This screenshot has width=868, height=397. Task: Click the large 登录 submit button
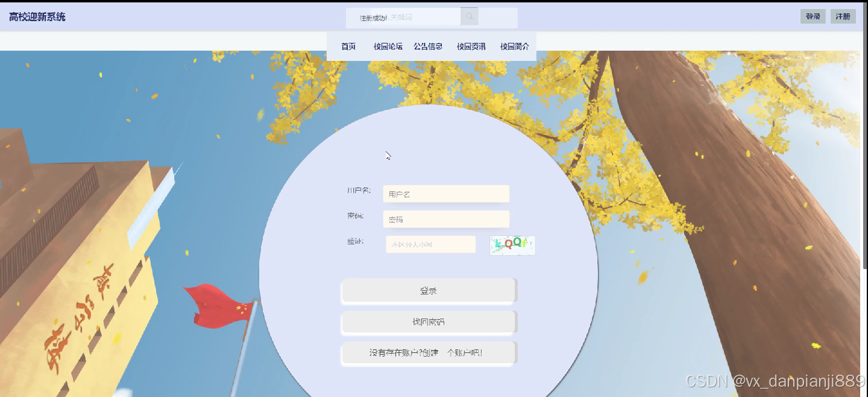click(429, 291)
